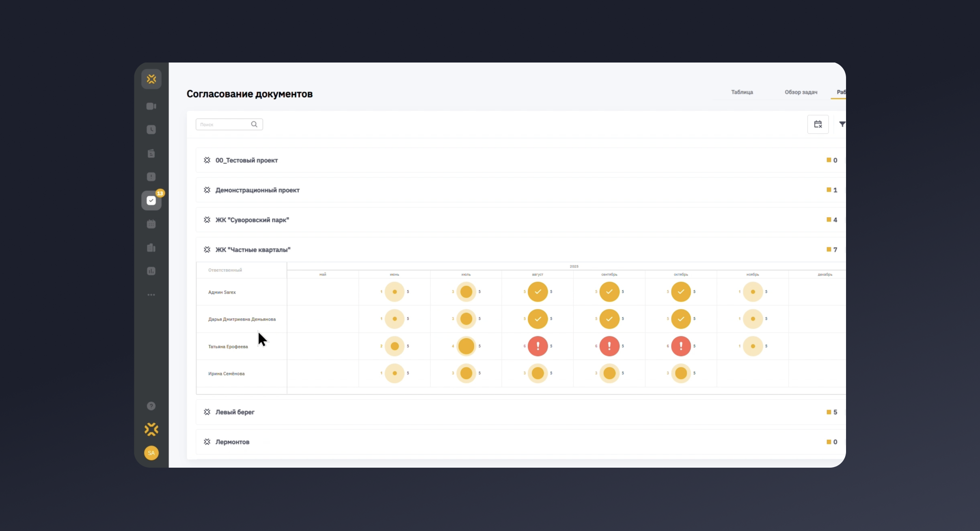Image resolution: width=980 pixels, height=531 pixels.
Task: Open help question mark icon
Action: tap(151, 406)
